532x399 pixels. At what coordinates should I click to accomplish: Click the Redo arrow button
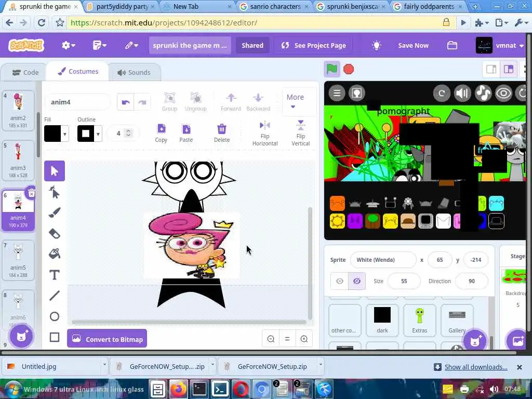pyautogui.click(x=142, y=102)
